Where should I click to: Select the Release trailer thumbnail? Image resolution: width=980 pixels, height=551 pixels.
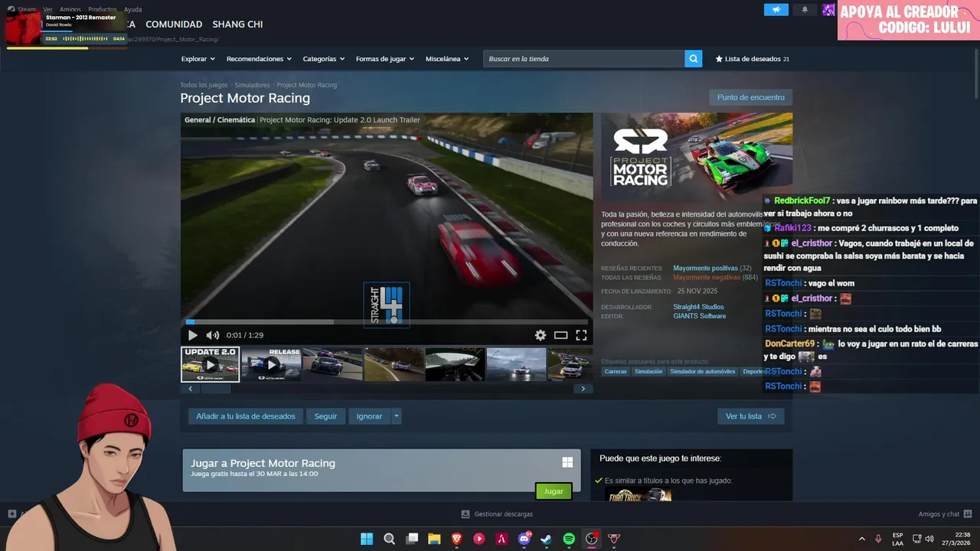[x=271, y=364]
